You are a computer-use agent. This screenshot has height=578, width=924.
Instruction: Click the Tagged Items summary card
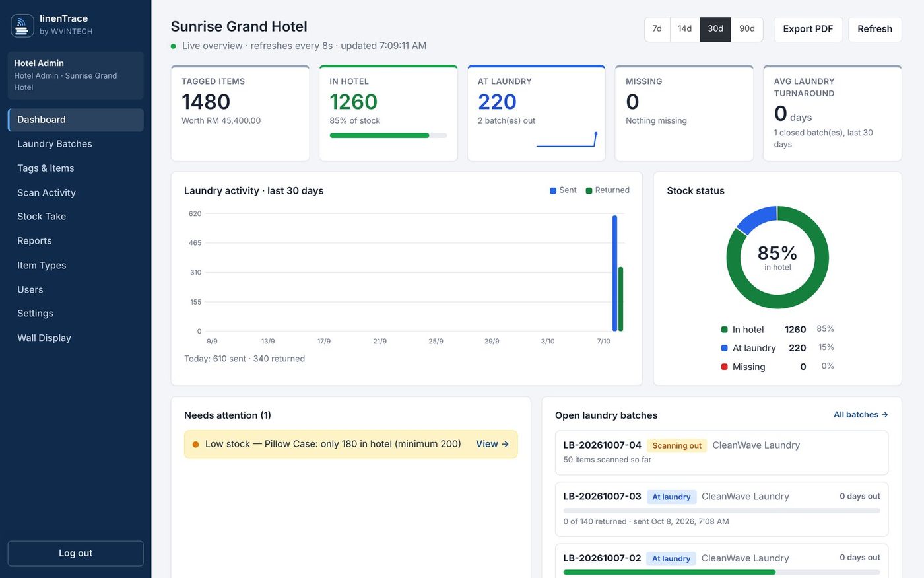[240, 113]
